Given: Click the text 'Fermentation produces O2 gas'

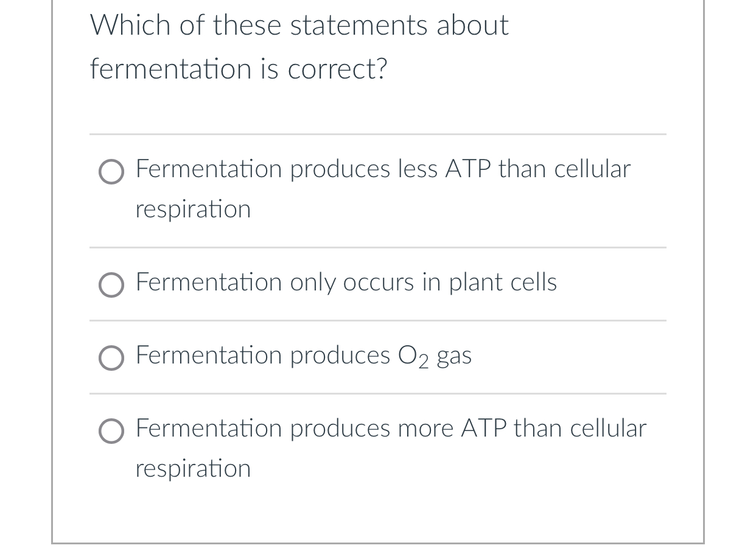Looking at the screenshot, I should coord(303,355).
